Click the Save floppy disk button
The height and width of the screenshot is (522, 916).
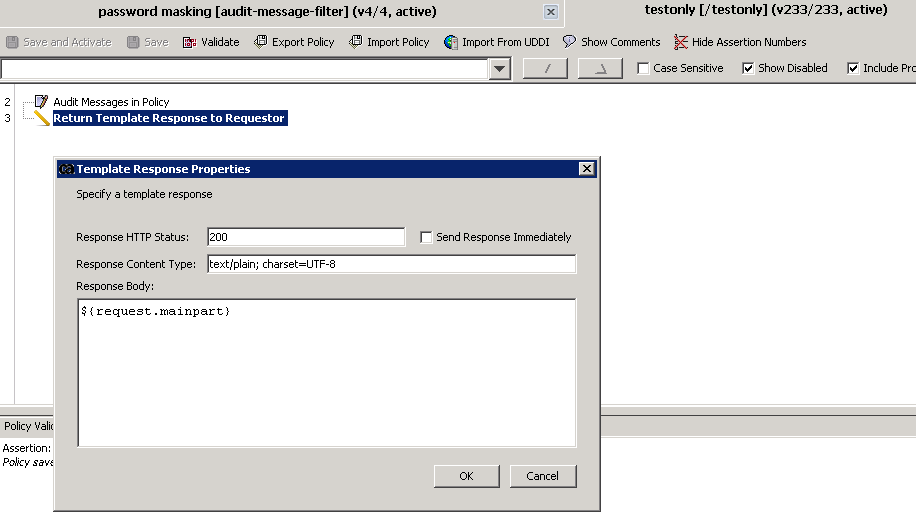(148, 42)
